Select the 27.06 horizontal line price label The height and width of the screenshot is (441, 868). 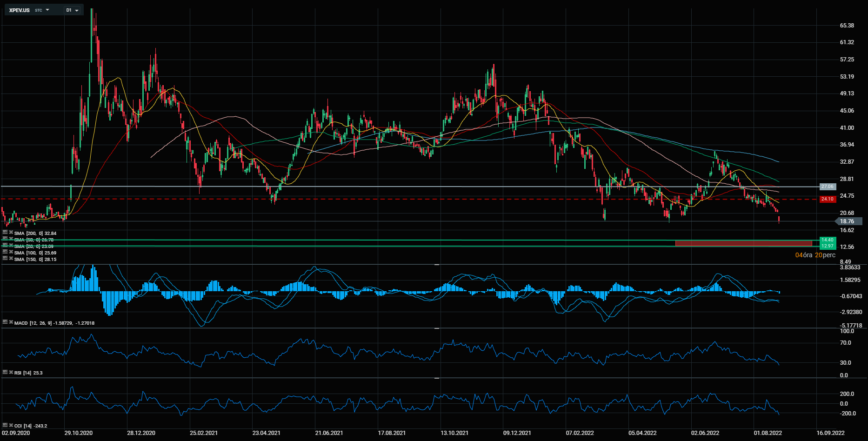click(827, 187)
